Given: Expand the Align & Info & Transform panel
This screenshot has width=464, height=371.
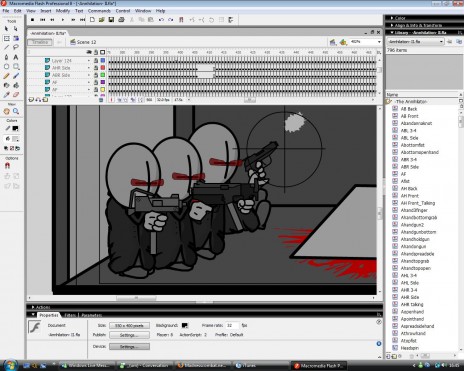Looking at the screenshot, I should [x=392, y=25].
